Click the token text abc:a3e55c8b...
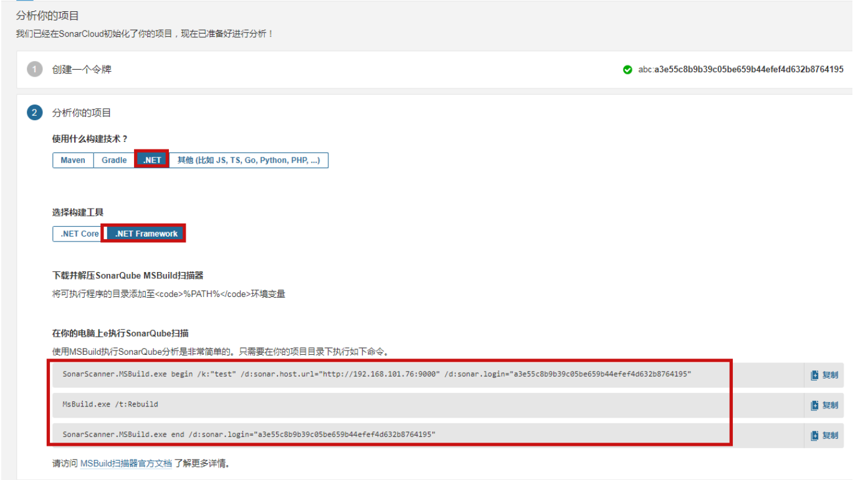The width and height of the screenshot is (868, 480). pos(741,70)
